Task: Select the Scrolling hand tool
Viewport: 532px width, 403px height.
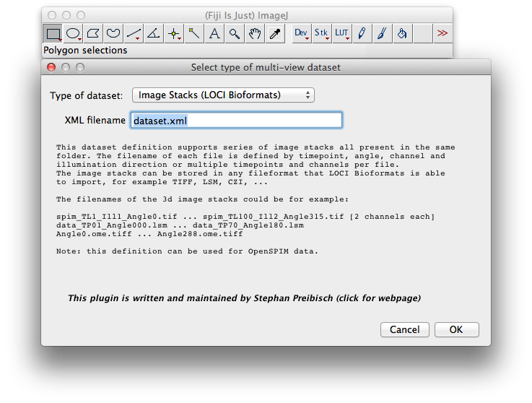Action: (255, 33)
